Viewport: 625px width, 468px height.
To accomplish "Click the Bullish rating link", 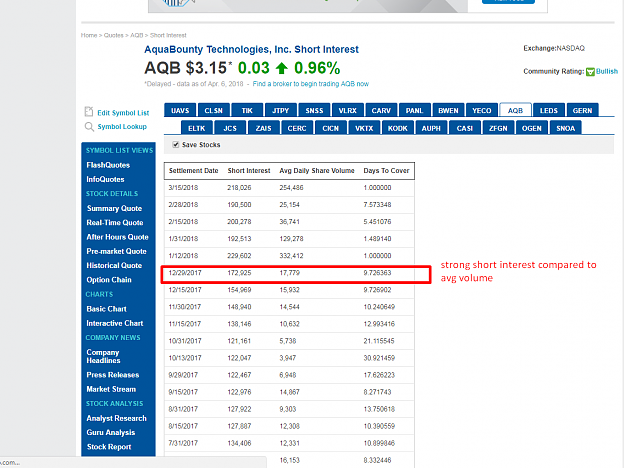I will (x=607, y=71).
